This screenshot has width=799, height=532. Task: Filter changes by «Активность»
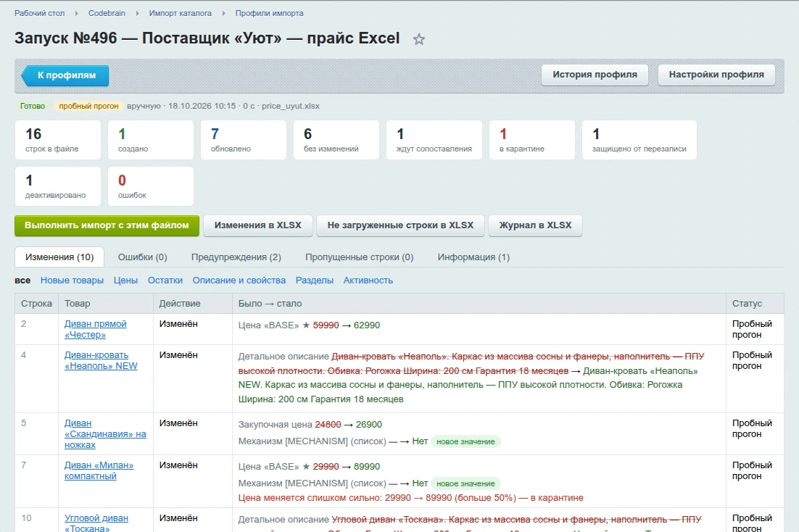(x=368, y=280)
